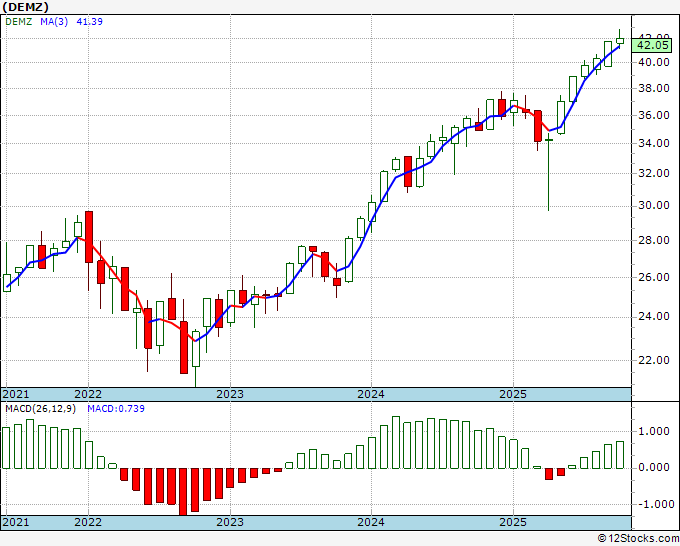Click 2025 on the MACD panel timeline
Viewport: 680px width, 546px height.
(513, 522)
